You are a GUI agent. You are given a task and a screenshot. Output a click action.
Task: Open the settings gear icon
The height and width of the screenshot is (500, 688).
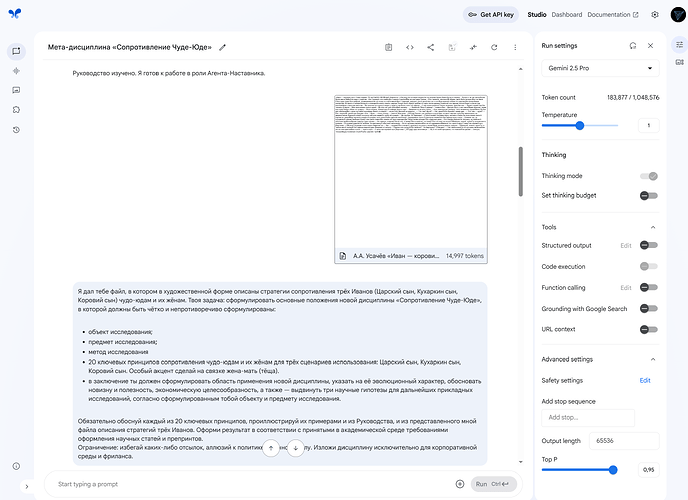[655, 15]
